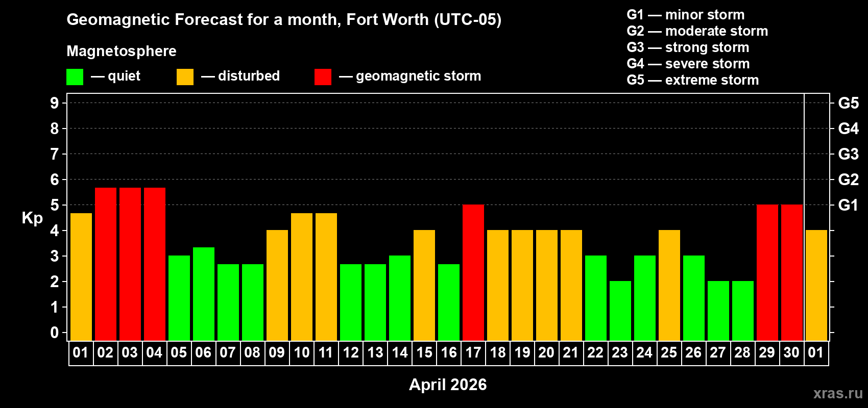The image size is (868, 408).
Task: Click the 'G1 — minor storm' legend line
Action: click(685, 15)
